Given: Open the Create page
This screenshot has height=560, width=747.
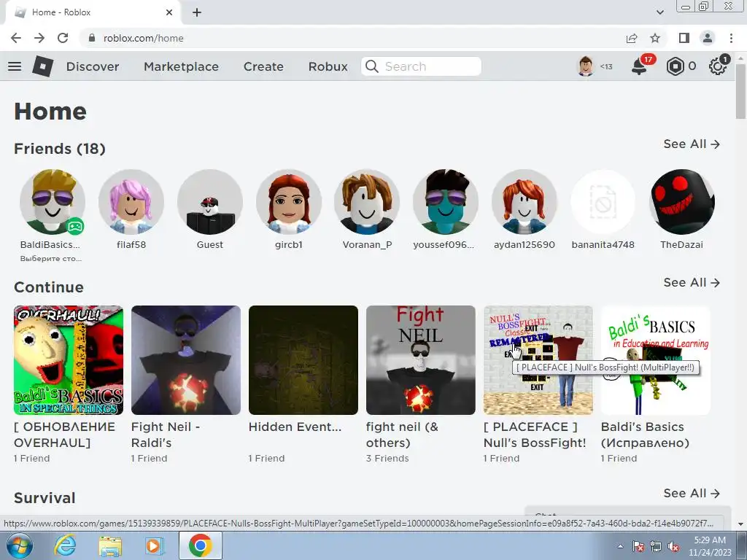Looking at the screenshot, I should tap(263, 66).
